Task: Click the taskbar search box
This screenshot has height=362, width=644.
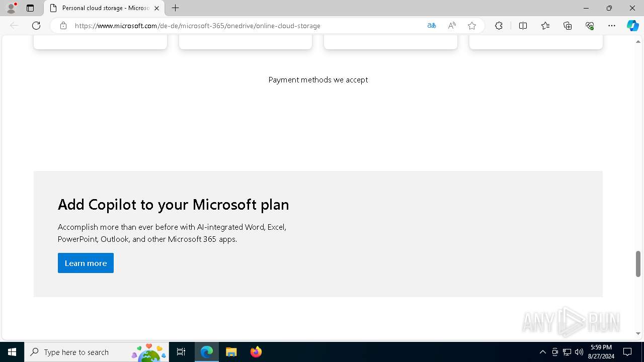Action: (x=96, y=352)
